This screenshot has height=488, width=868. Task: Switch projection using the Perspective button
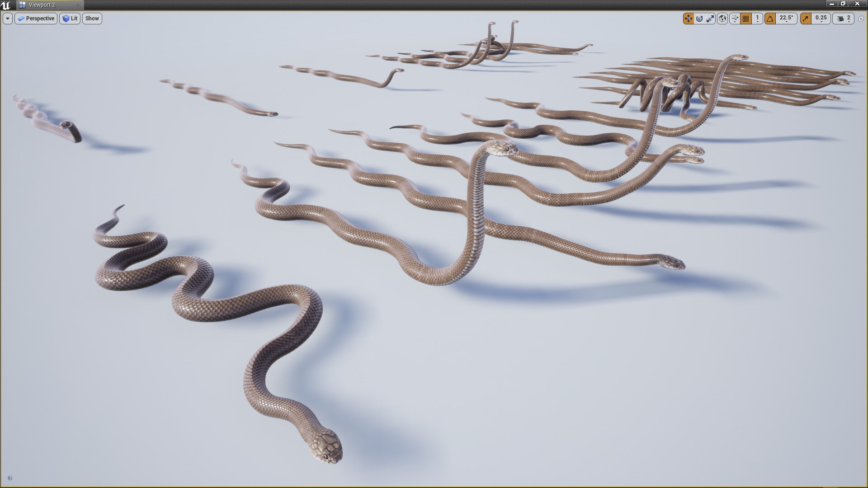[x=36, y=19]
